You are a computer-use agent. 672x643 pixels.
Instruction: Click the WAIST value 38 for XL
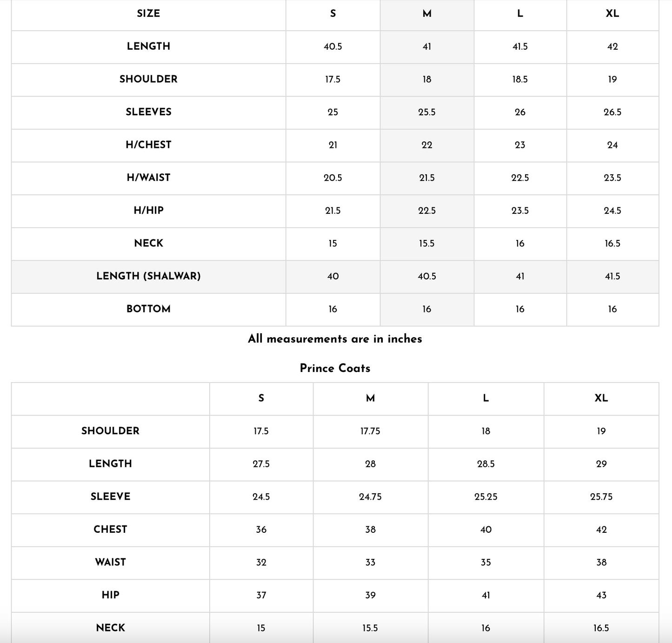tap(601, 563)
